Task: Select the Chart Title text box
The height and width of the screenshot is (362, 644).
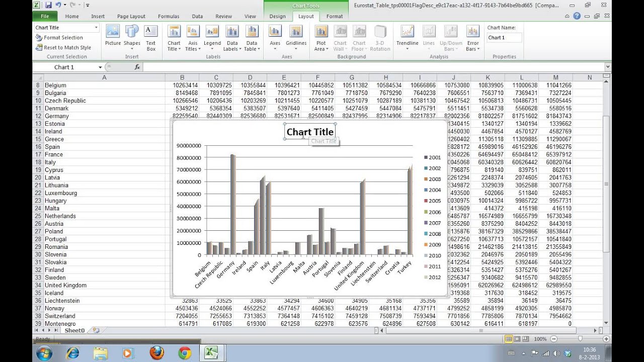Action: tap(310, 132)
